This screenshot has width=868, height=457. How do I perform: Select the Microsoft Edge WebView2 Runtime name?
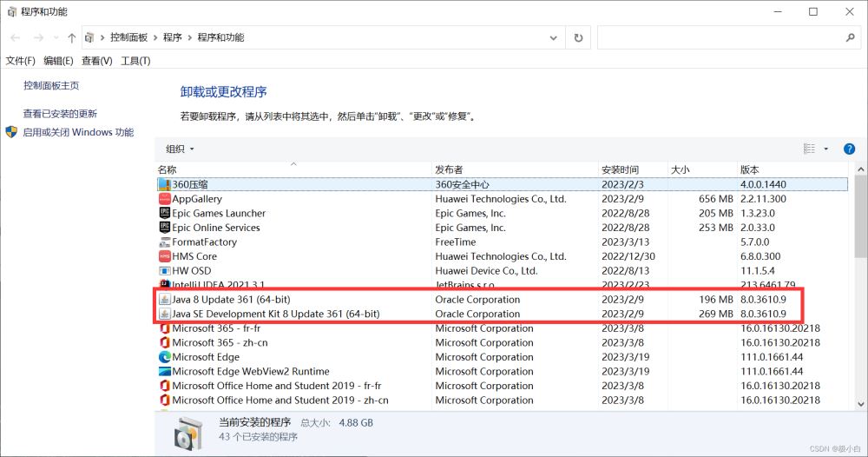[x=251, y=372]
